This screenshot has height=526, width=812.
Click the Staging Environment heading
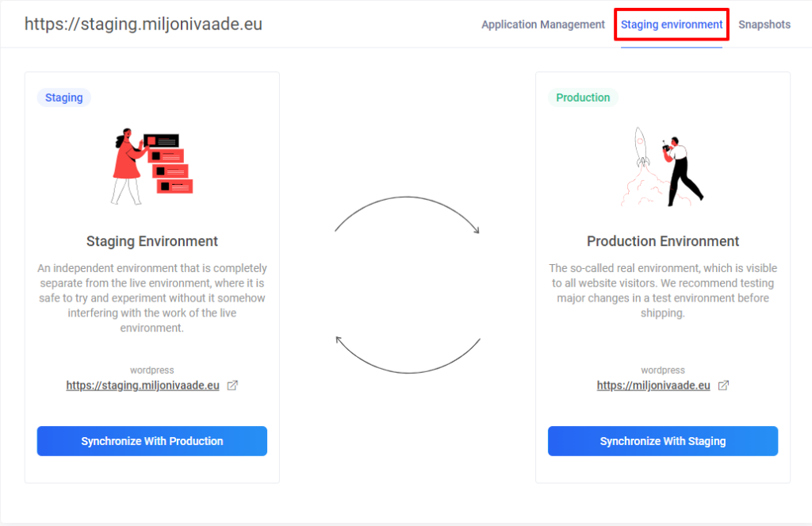pos(152,241)
